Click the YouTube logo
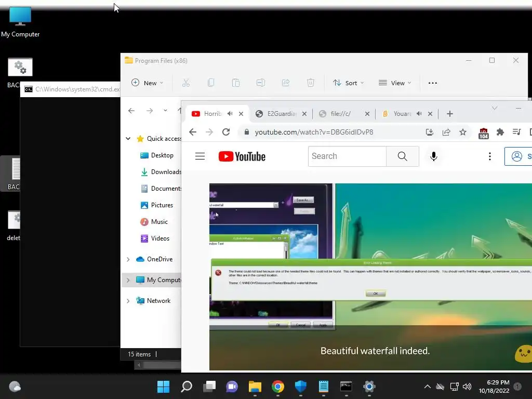The width and height of the screenshot is (532, 399). pos(242,156)
